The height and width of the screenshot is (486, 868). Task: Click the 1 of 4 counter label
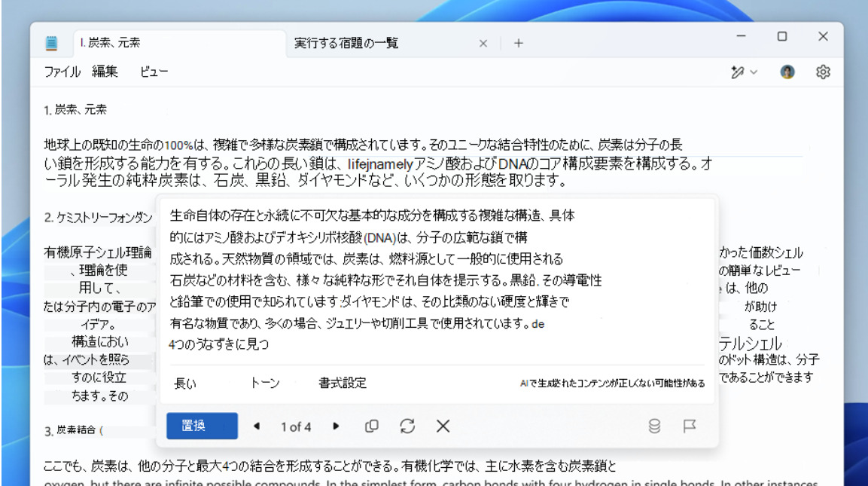[296, 426]
